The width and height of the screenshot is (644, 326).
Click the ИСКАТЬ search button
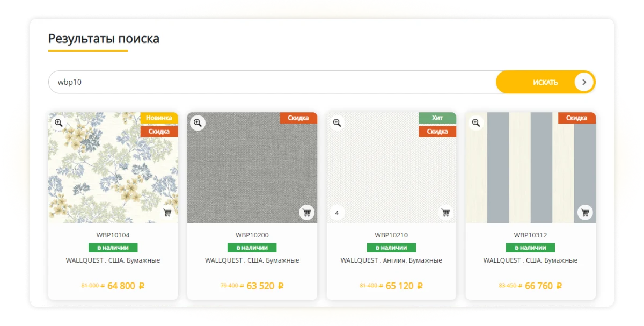[x=545, y=82]
